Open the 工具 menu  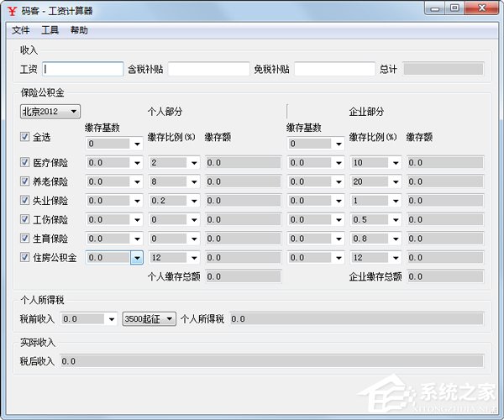50,30
